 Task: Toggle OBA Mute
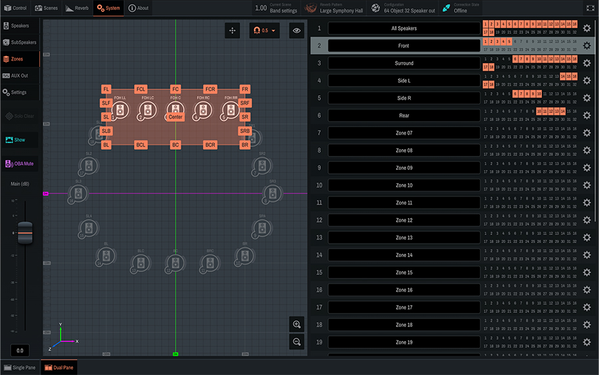[x=20, y=163]
